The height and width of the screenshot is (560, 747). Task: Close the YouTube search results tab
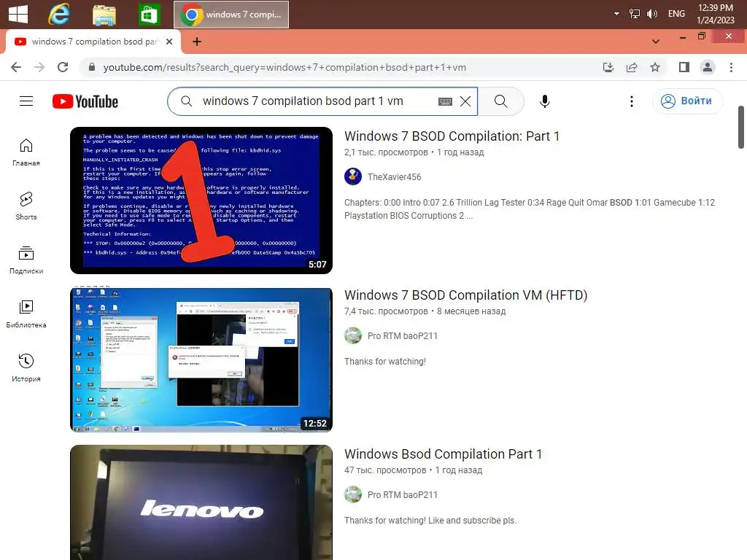[x=169, y=42]
